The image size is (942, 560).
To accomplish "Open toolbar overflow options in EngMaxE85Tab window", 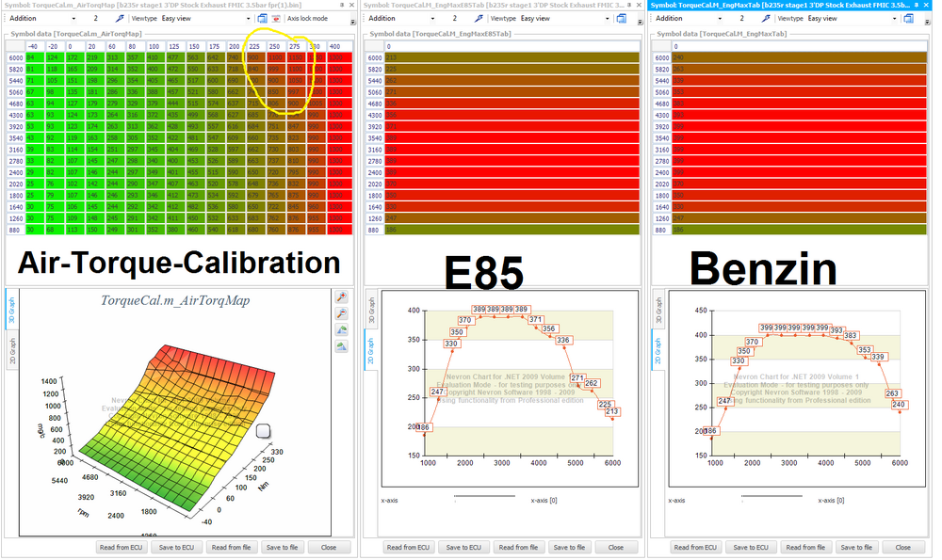I will [641, 22].
